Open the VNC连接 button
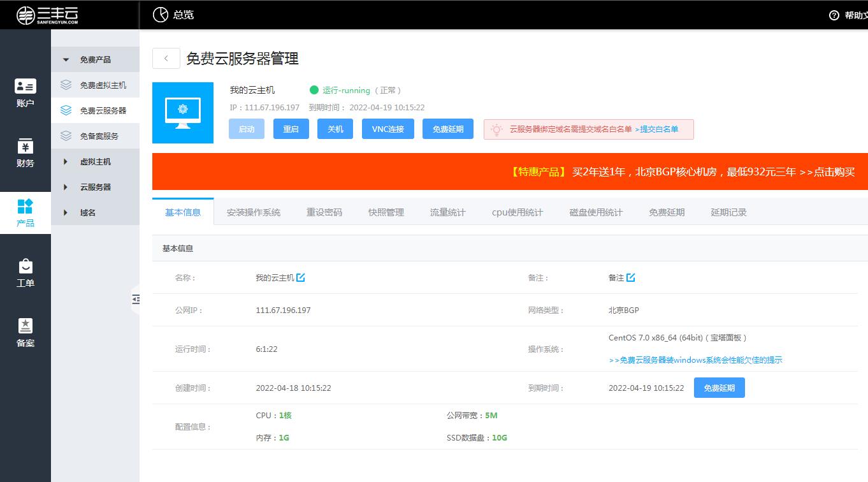868x482 pixels. coord(388,129)
